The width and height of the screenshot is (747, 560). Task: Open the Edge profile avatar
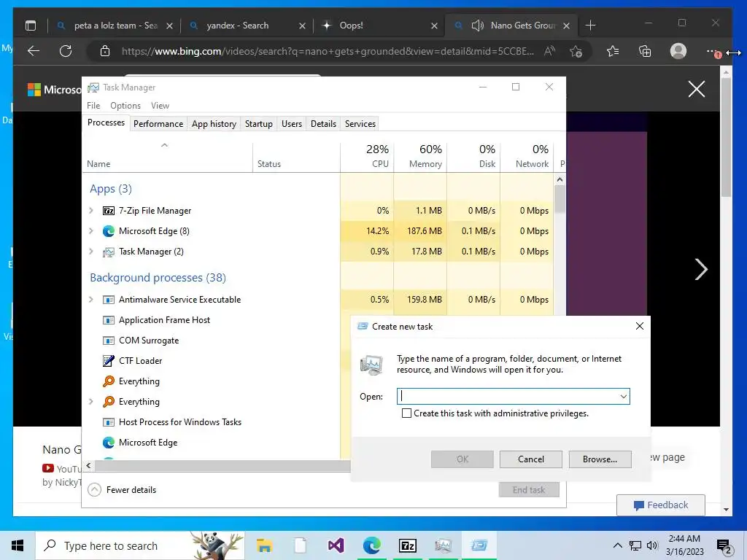pyautogui.click(x=678, y=51)
